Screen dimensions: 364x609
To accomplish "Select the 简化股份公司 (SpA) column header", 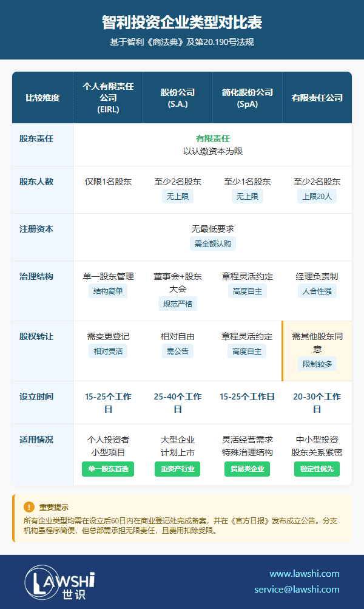I will pos(247,98).
